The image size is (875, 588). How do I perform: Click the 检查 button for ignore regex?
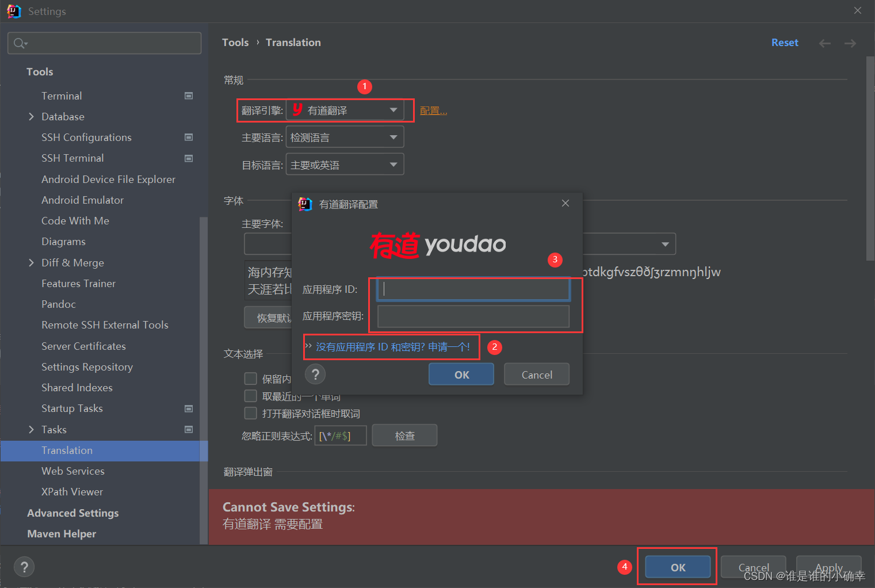pos(404,436)
